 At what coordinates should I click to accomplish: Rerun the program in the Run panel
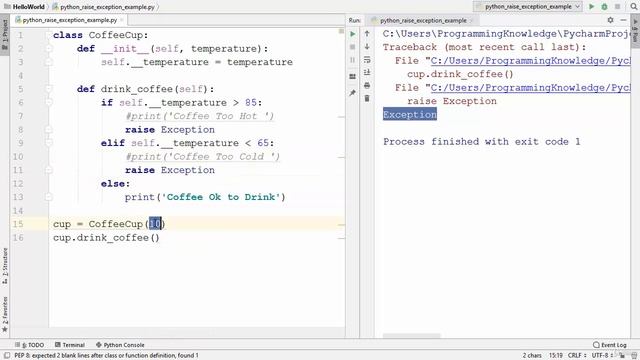(353, 34)
